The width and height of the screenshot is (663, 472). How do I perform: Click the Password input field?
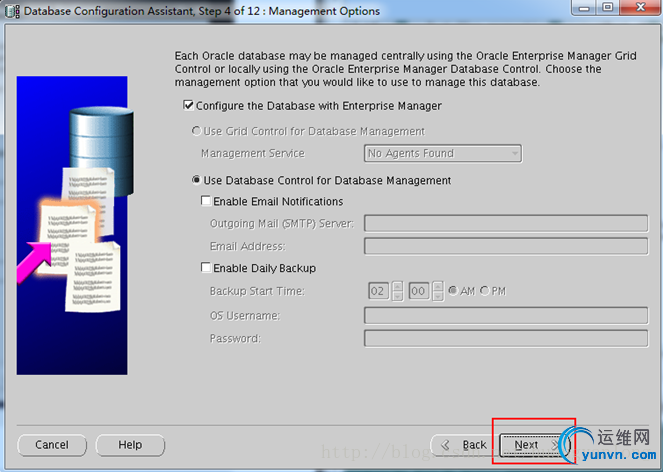[x=506, y=338]
